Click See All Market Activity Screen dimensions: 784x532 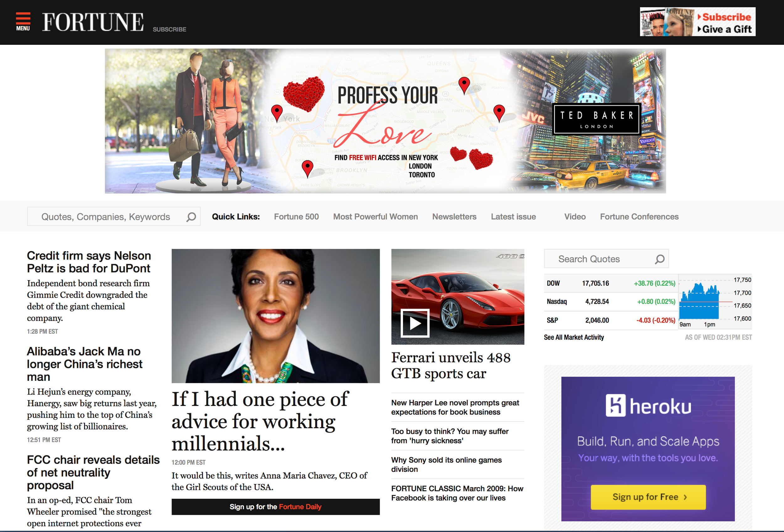tap(574, 337)
